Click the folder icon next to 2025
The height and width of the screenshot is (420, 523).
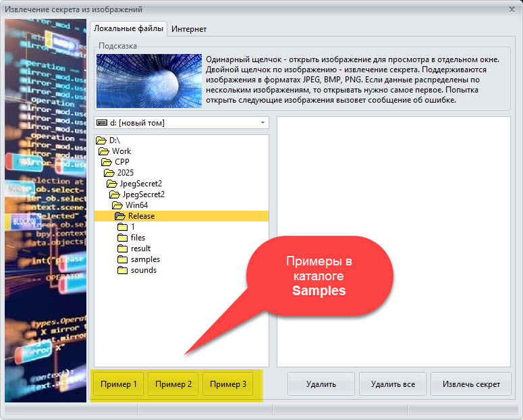(x=109, y=173)
